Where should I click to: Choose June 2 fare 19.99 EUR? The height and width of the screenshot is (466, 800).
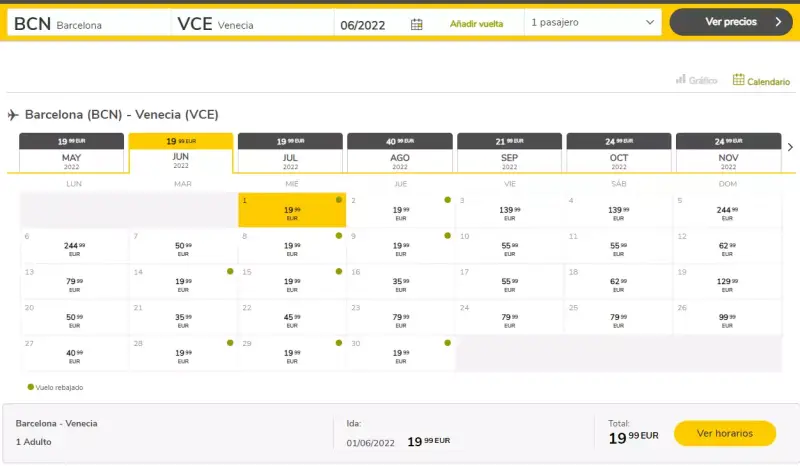(x=401, y=210)
